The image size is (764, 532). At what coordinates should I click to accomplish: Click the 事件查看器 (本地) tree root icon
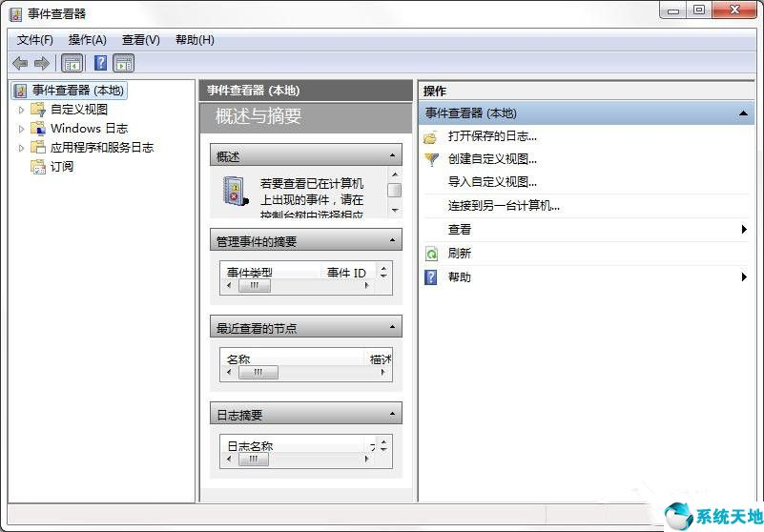coord(20,91)
